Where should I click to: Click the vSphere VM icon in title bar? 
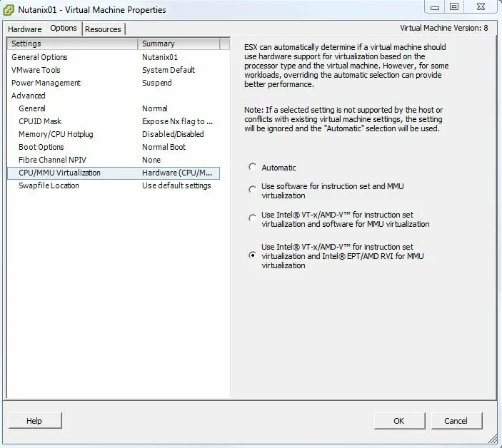click(9, 10)
